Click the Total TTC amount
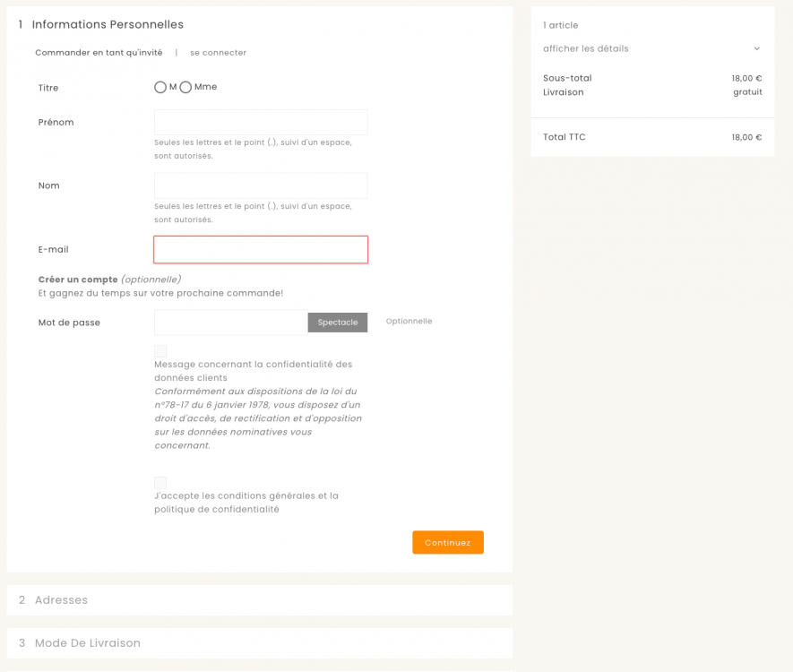The image size is (793, 672). click(746, 138)
